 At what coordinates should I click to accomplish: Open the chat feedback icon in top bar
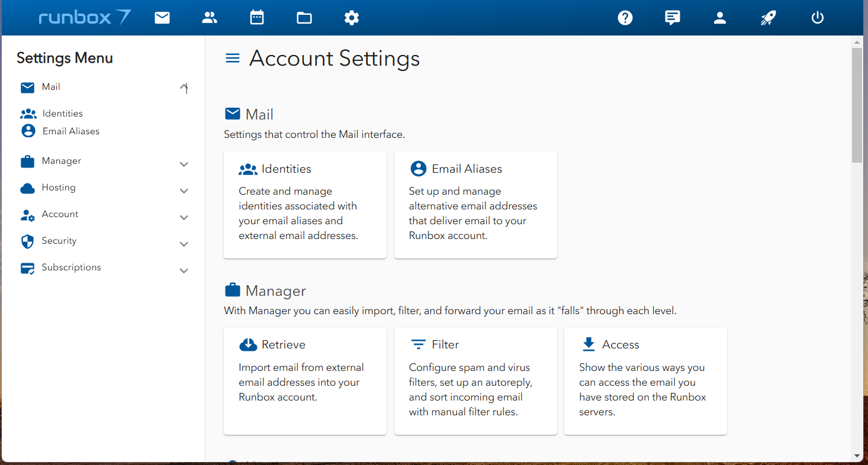(673, 18)
